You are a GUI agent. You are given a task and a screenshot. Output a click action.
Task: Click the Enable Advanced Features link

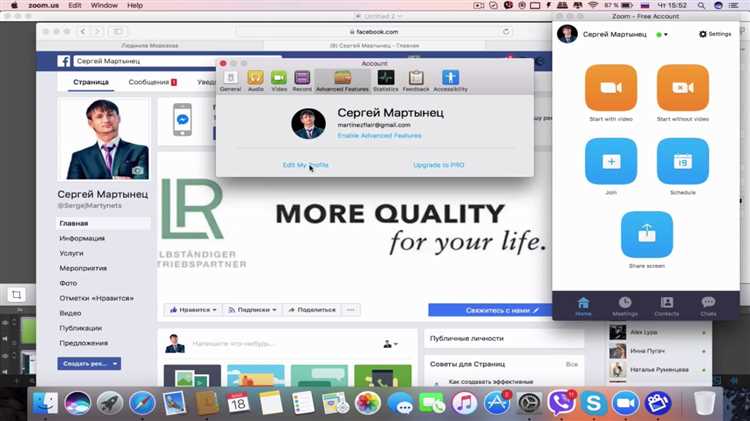(x=379, y=135)
